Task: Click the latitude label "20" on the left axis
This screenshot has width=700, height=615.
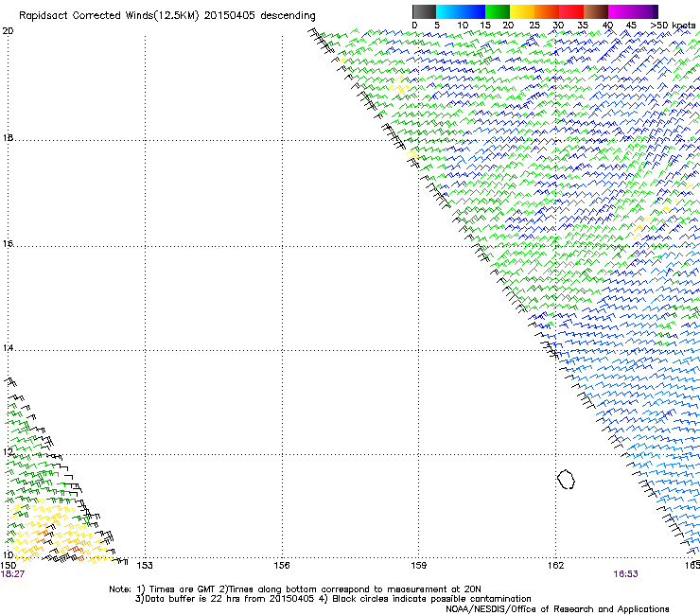Action: (x=8, y=31)
